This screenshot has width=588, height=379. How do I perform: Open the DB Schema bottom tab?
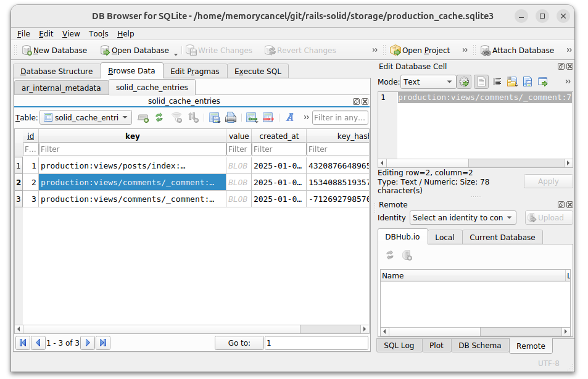pos(480,346)
